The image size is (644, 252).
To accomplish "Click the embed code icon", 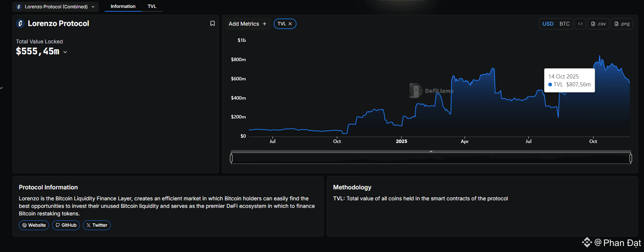I will (x=580, y=24).
